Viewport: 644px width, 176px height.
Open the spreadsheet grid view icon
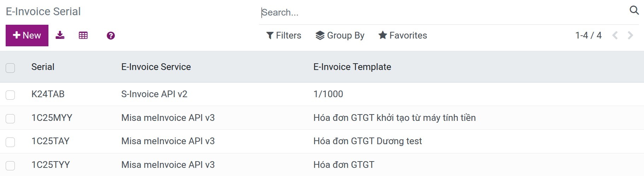point(83,35)
